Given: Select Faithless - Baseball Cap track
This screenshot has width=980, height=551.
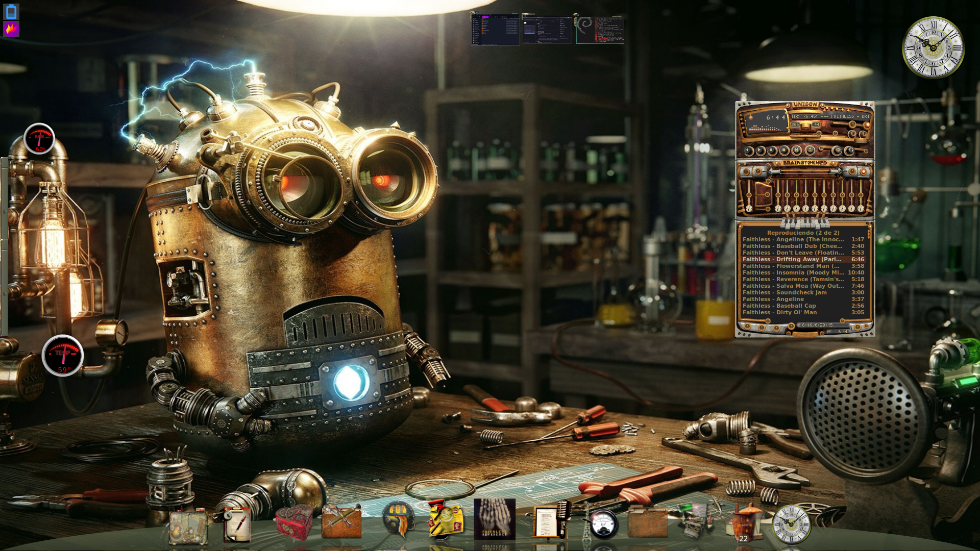Looking at the screenshot, I should 803,306.
